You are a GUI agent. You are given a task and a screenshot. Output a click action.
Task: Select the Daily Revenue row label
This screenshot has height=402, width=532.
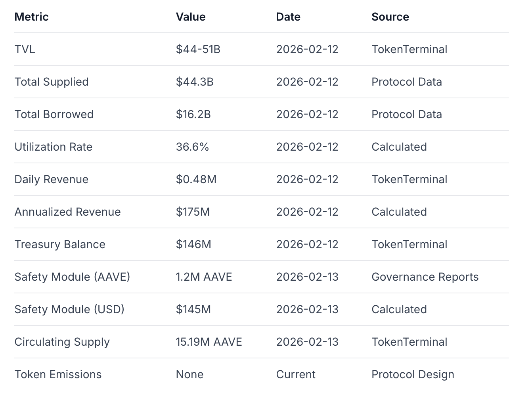click(52, 179)
